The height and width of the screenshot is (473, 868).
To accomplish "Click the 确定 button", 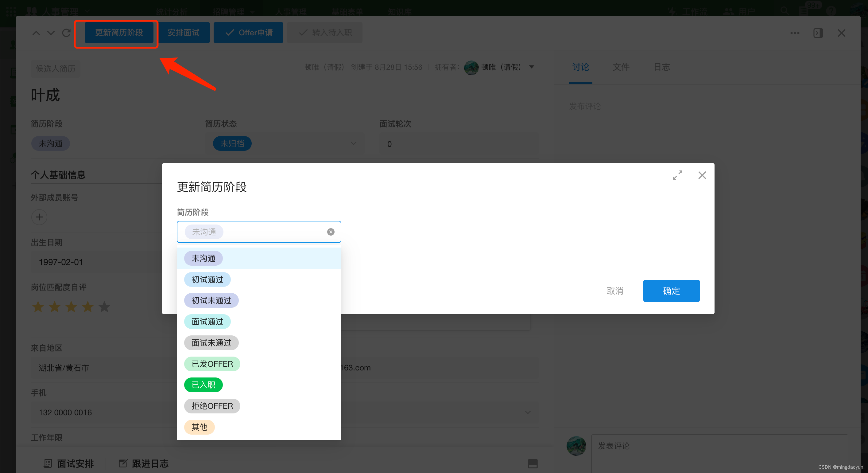I will tap(671, 291).
